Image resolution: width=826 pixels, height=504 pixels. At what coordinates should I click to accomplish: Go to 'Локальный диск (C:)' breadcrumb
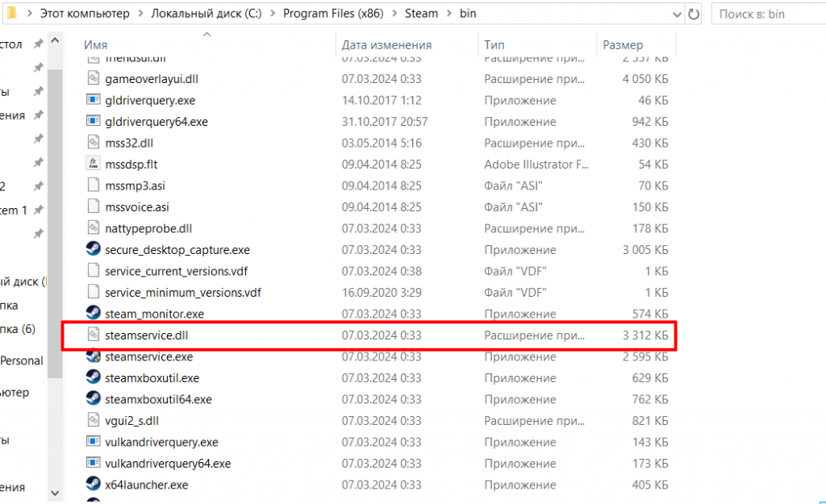206,14
